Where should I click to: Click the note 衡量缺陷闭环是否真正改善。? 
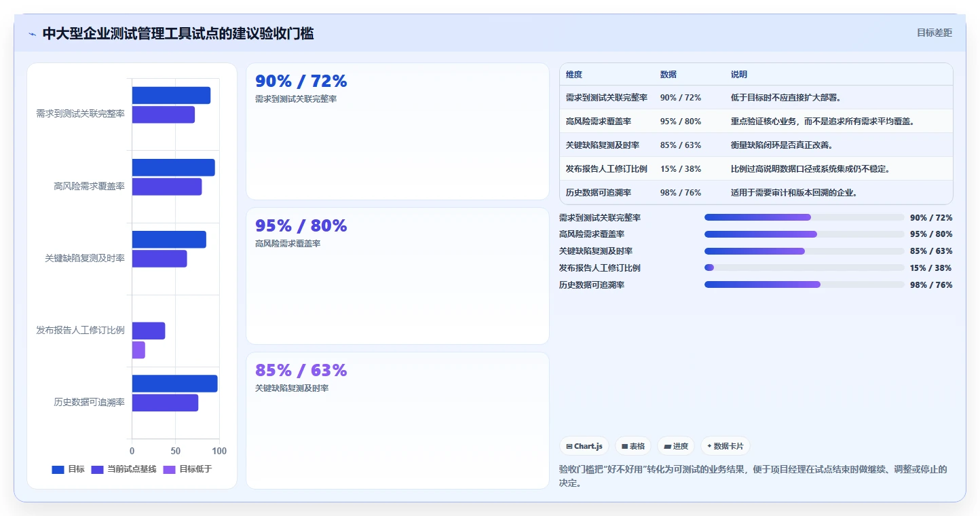click(x=782, y=145)
